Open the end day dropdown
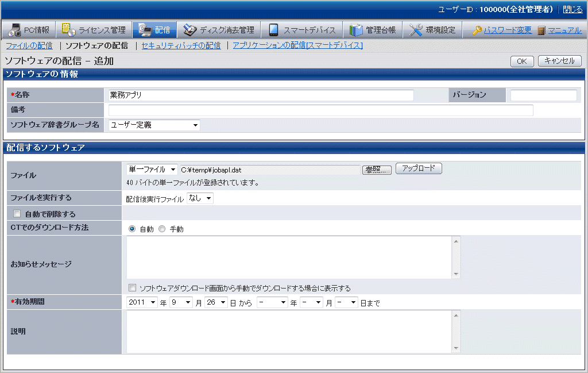 (346, 302)
